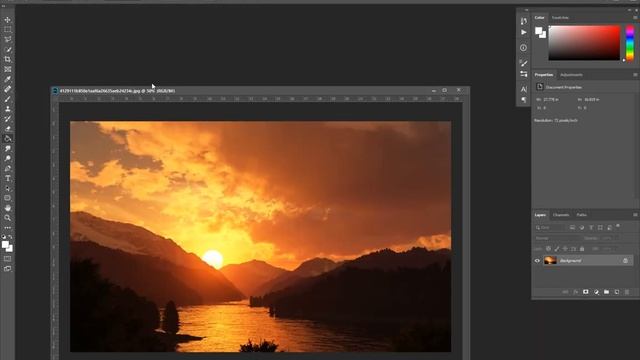640x360 pixels.
Task: Select the Frame tool
Action: coord(7,69)
